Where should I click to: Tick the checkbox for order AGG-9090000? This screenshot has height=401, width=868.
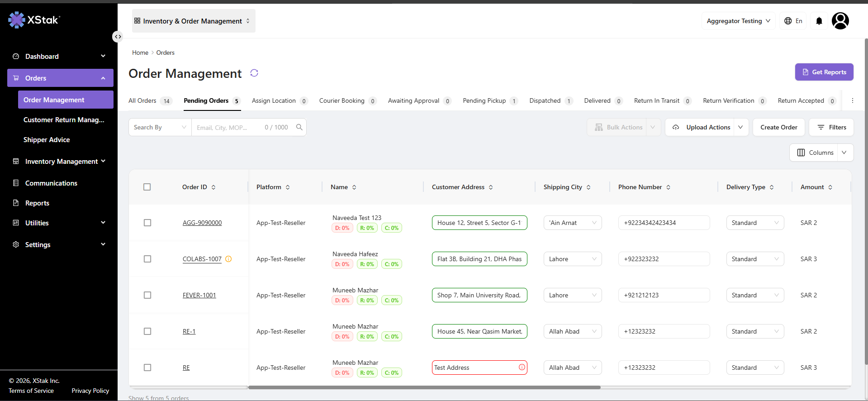point(147,223)
